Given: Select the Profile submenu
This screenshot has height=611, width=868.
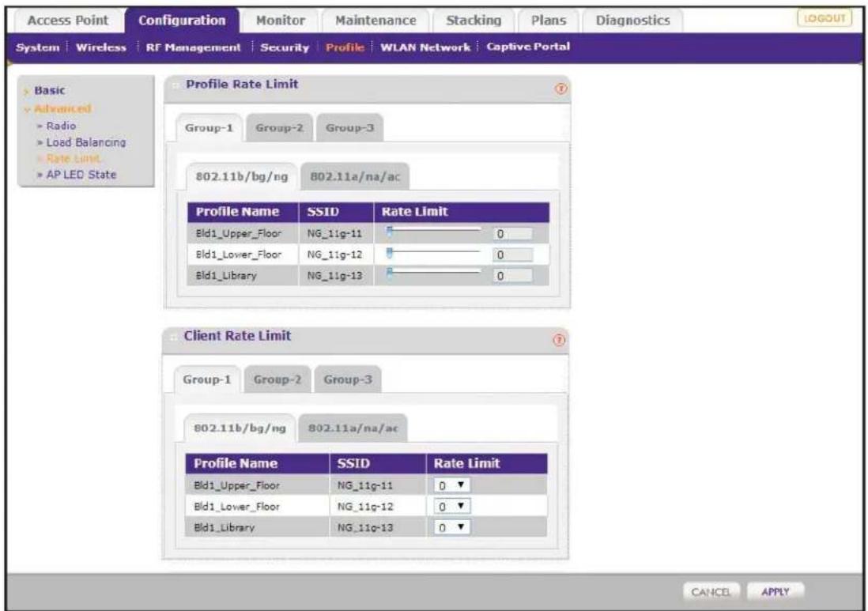Looking at the screenshot, I should click(345, 47).
